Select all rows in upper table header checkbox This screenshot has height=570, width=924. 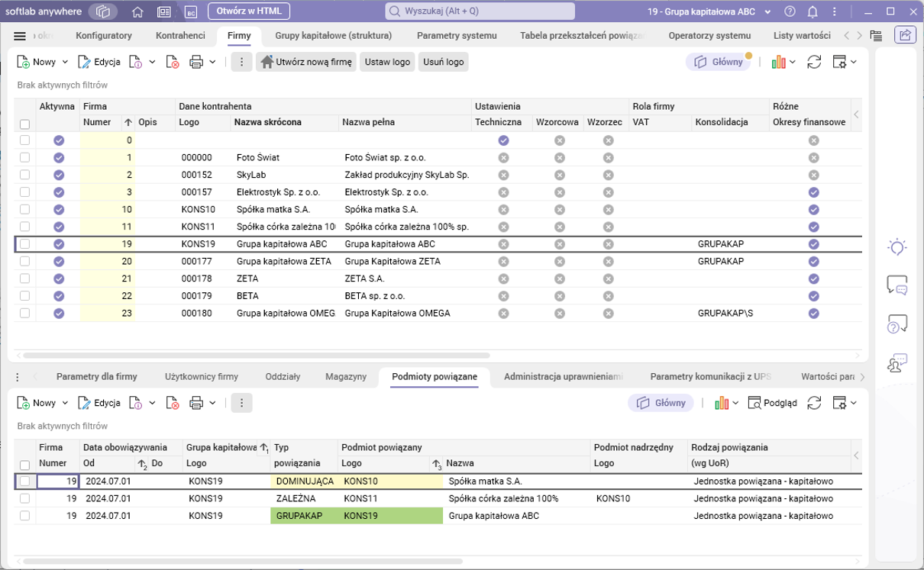pos(25,124)
